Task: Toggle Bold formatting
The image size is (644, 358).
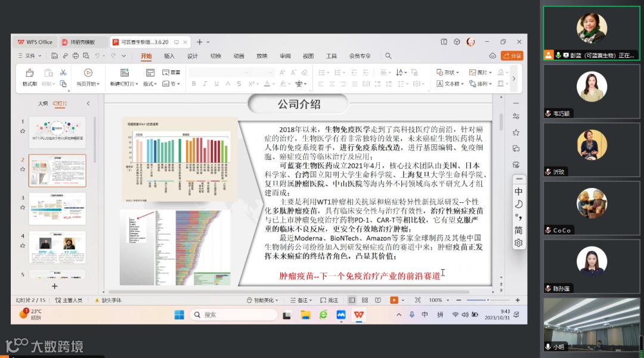Action: [x=194, y=84]
